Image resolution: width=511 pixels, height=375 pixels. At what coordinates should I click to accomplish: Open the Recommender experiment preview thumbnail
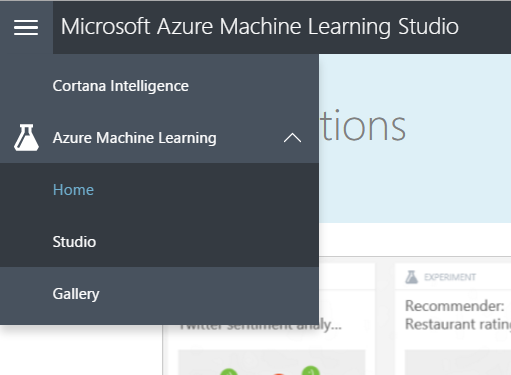458,362
